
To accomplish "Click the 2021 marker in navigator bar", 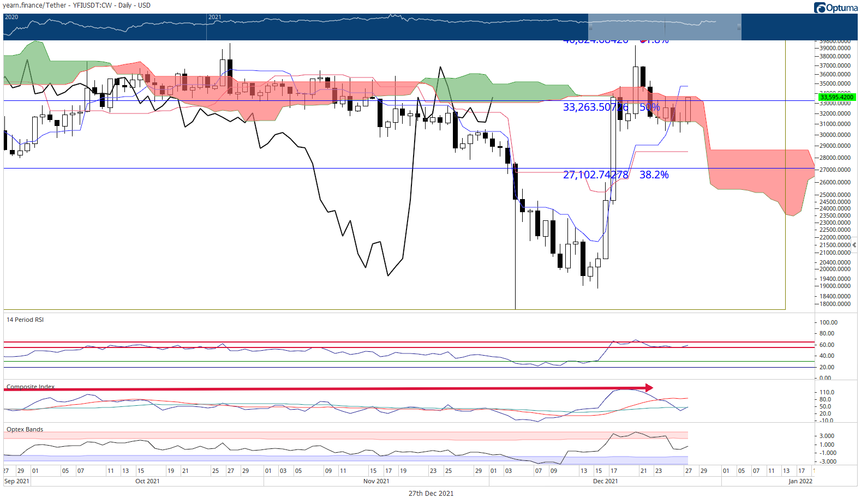I will tap(215, 17).
